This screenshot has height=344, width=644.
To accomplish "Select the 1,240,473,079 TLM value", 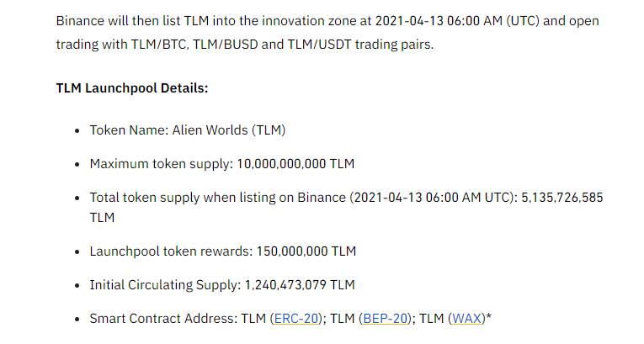I will coord(300,285).
